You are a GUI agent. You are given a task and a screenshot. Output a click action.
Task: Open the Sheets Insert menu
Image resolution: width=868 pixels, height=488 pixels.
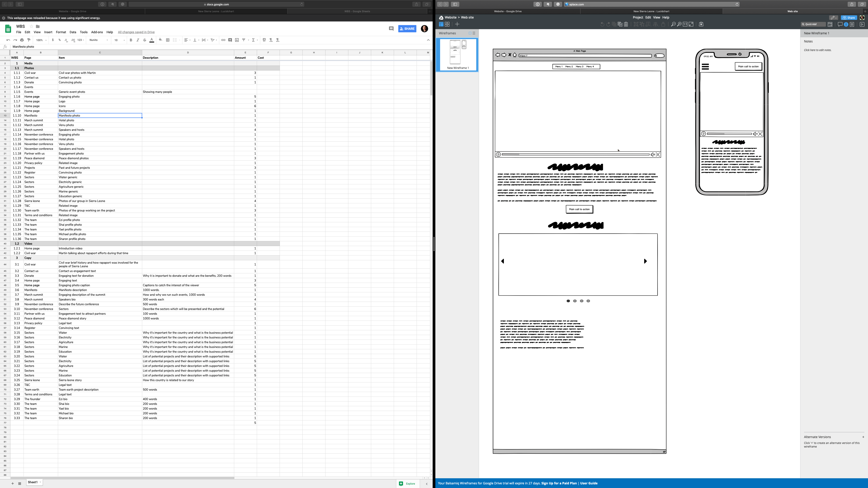tap(48, 32)
